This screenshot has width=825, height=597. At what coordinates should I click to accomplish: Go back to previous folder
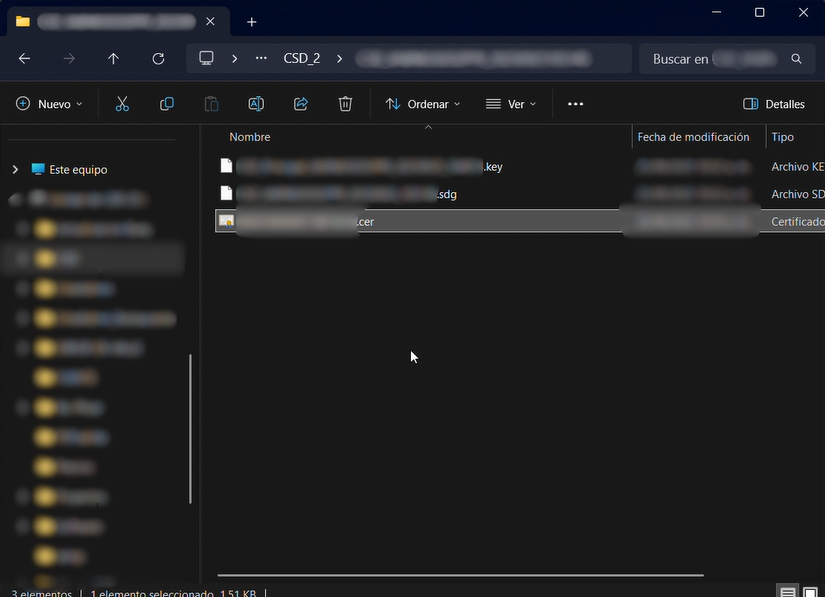tap(25, 59)
